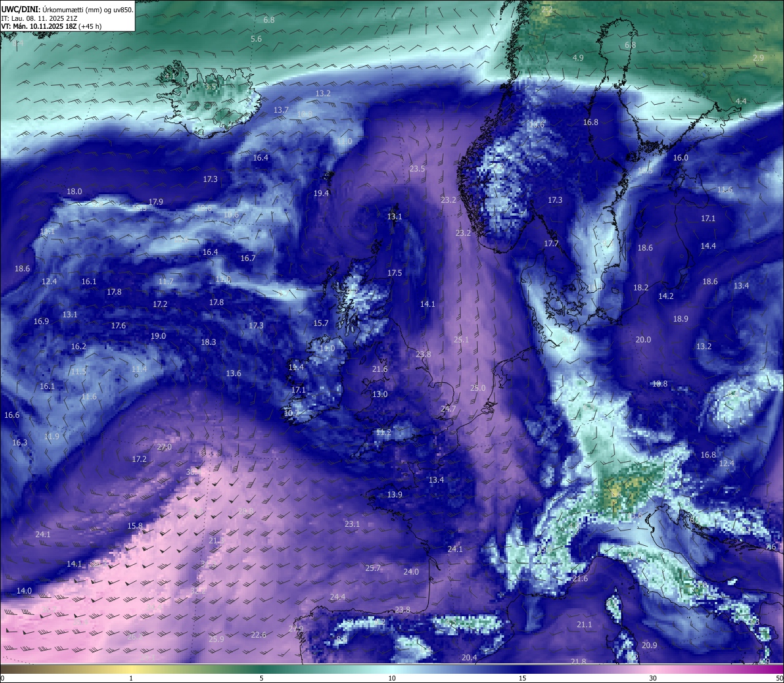Click the 13.6 value label
The width and height of the screenshot is (784, 683).
click(233, 373)
